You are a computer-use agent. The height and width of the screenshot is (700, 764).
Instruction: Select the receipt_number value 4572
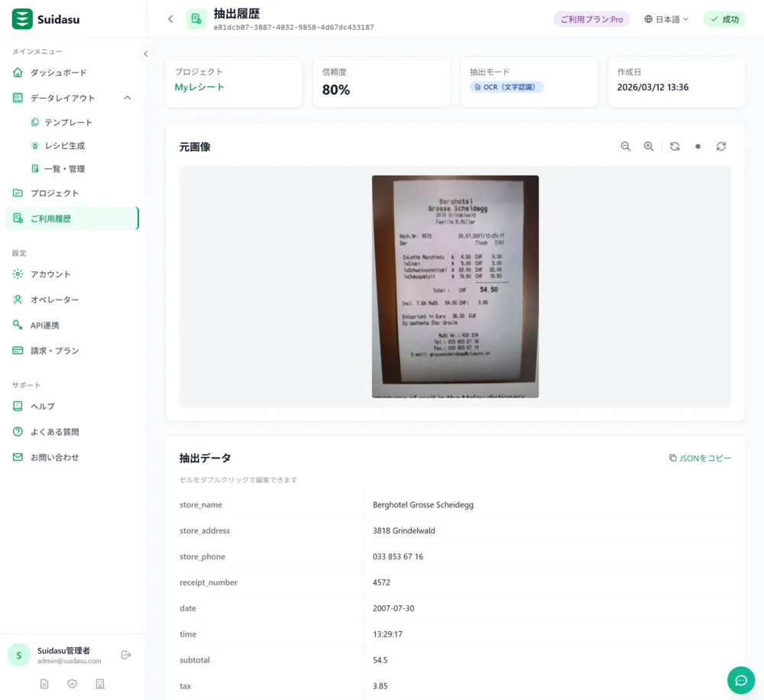[381, 582]
